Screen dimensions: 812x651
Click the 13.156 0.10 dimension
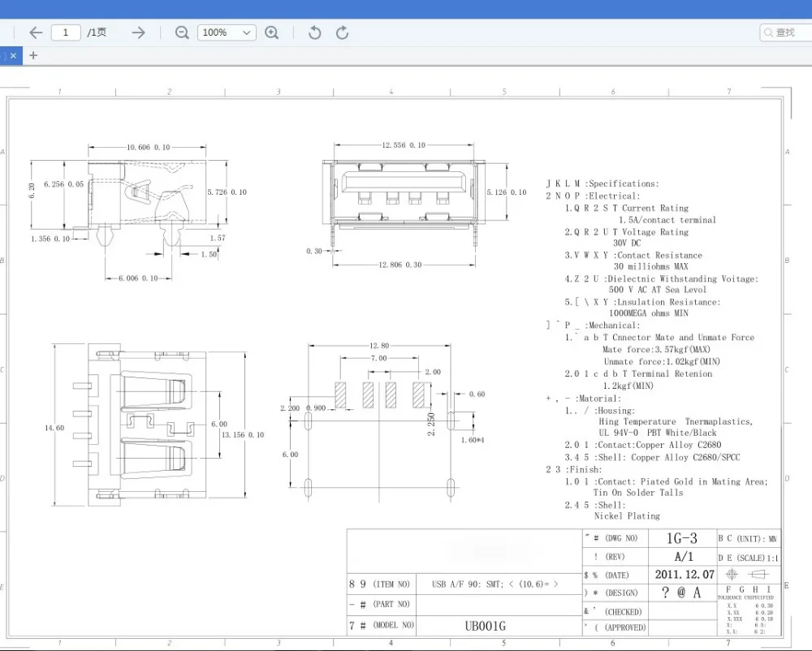(x=243, y=435)
